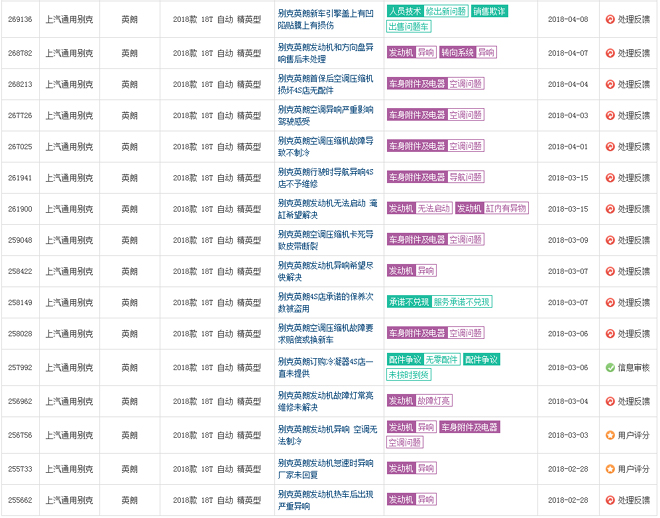This screenshot has width=660, height=518.
Task: Click the 缸内有异物 tag
Action: [x=506, y=208]
